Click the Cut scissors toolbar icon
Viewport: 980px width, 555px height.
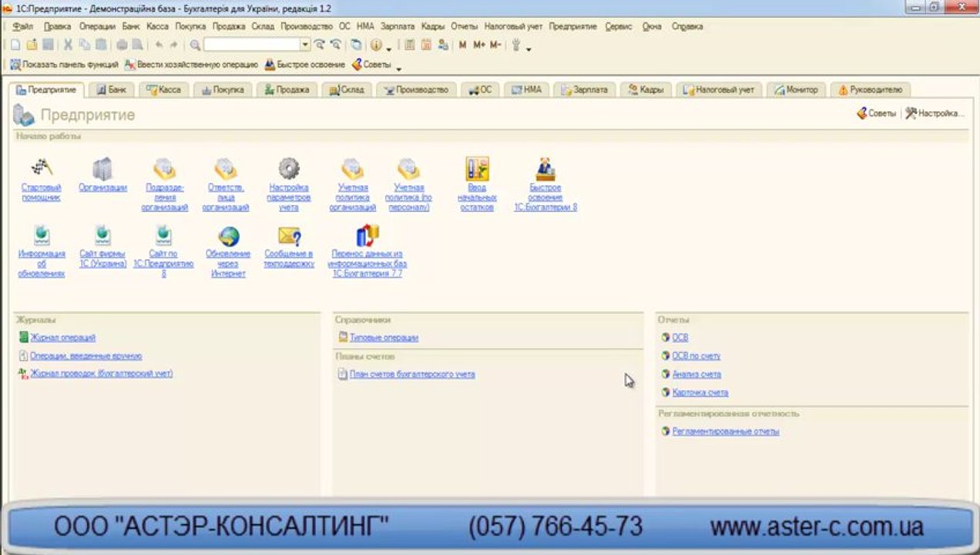pos(68,45)
